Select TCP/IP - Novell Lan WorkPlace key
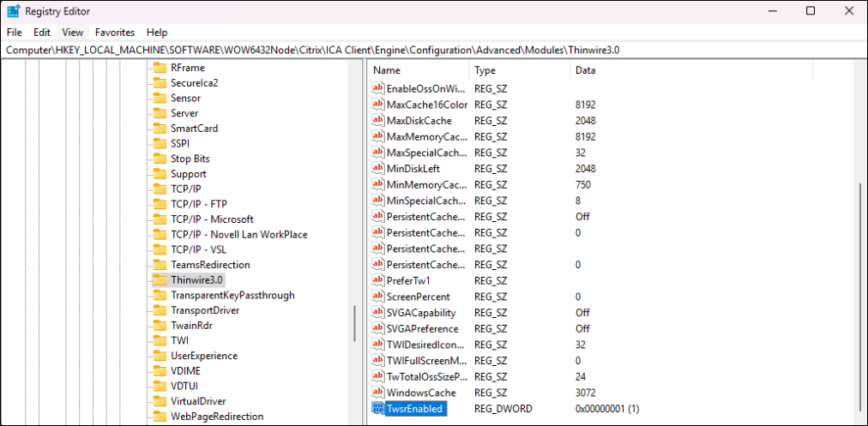Screen dimensions: 868x426 point(239,235)
